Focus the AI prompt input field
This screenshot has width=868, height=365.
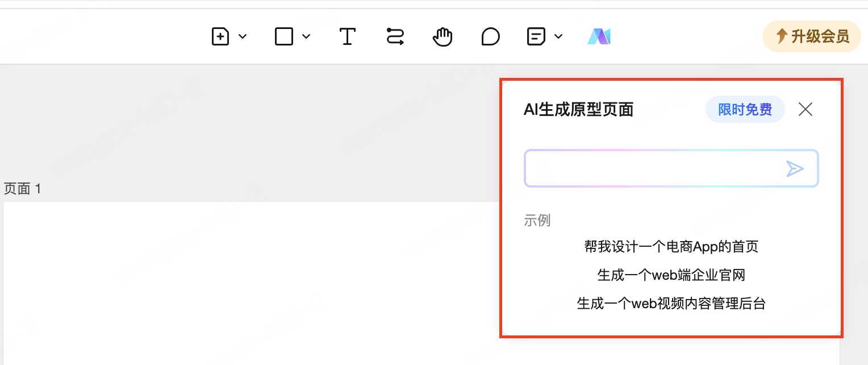point(671,168)
